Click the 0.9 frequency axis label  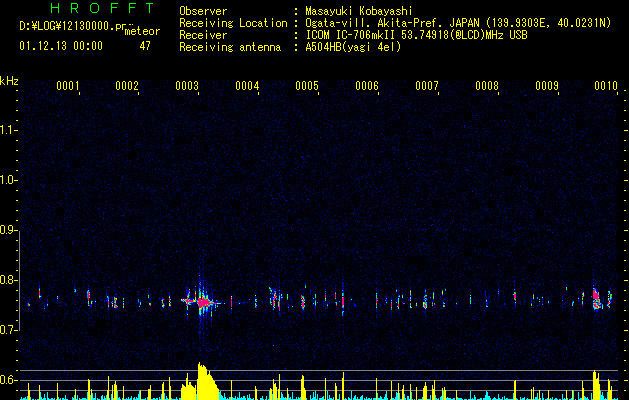[x=8, y=230]
